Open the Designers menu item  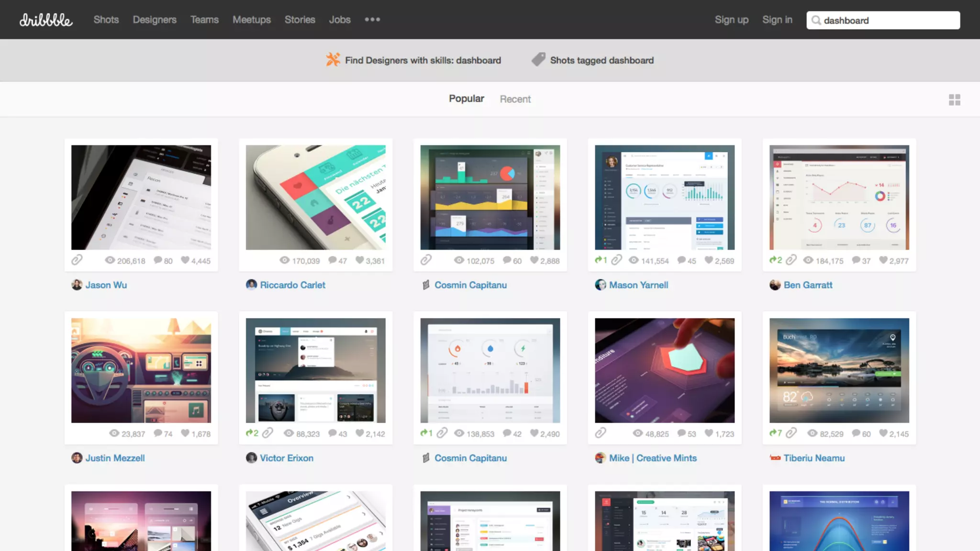point(155,20)
